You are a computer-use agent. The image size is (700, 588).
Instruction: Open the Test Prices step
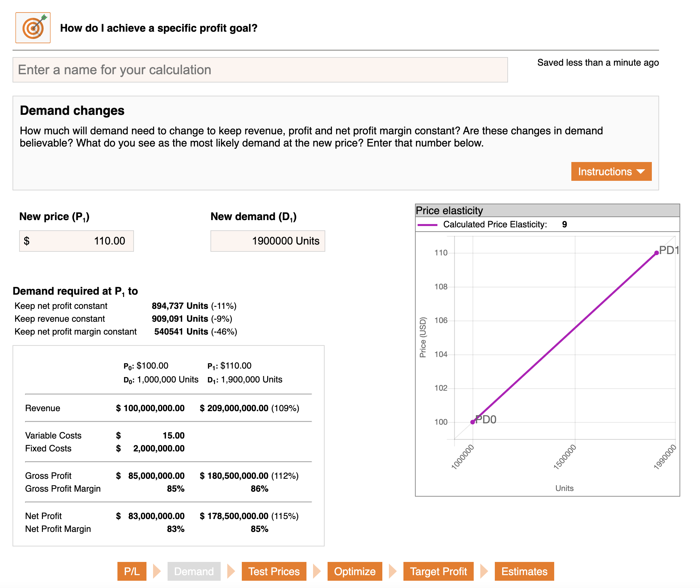[274, 571]
